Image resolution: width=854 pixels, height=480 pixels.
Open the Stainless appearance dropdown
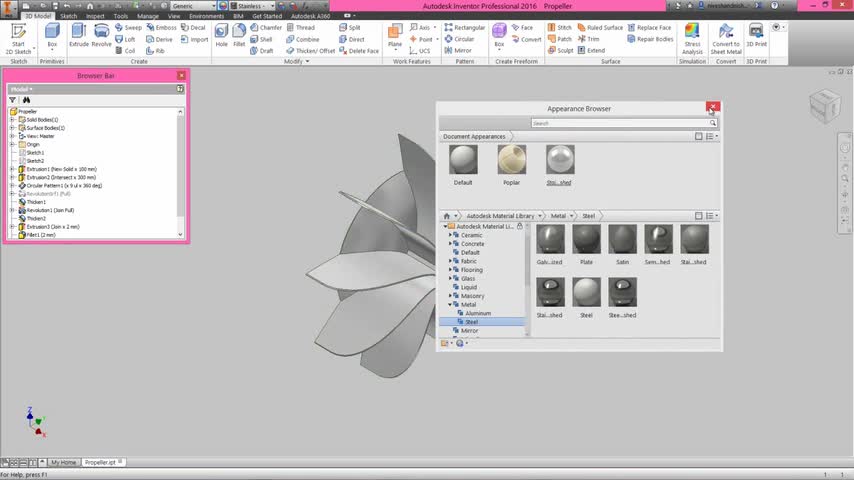click(272, 6)
